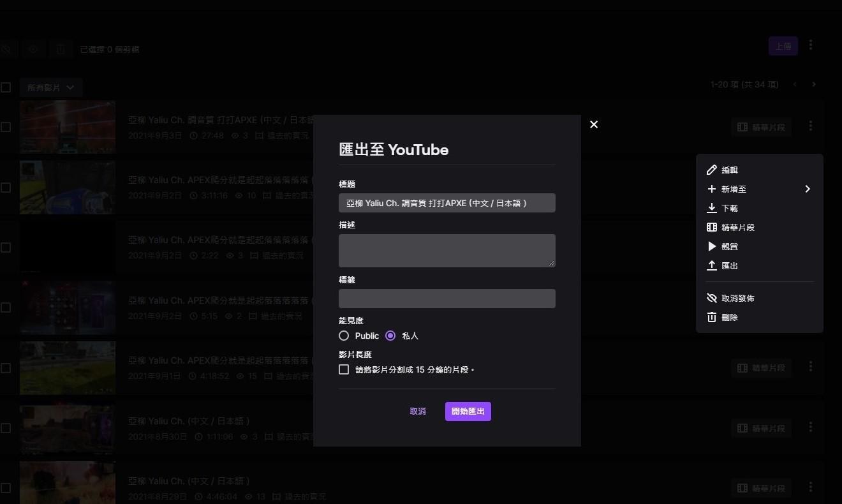Open three-dot menu for the 1:11:06 video row
Image resolution: width=842 pixels, height=504 pixels.
(x=811, y=427)
